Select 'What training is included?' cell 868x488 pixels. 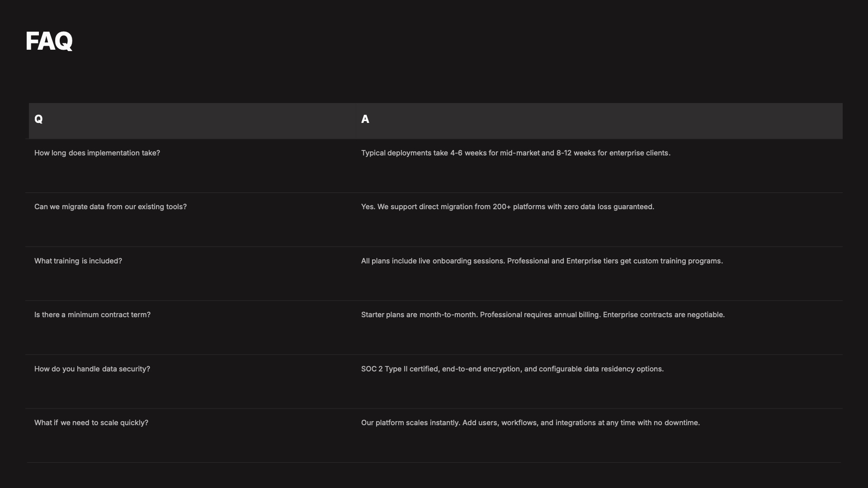tap(78, 261)
